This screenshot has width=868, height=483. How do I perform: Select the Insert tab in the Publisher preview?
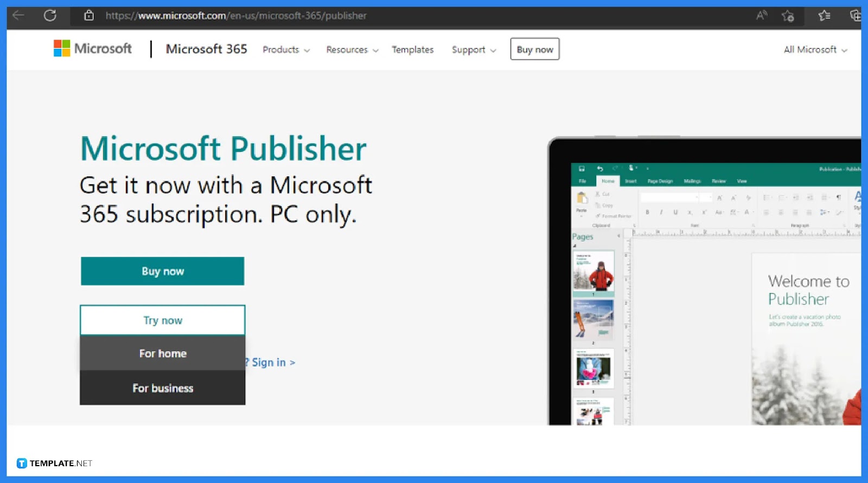(631, 181)
